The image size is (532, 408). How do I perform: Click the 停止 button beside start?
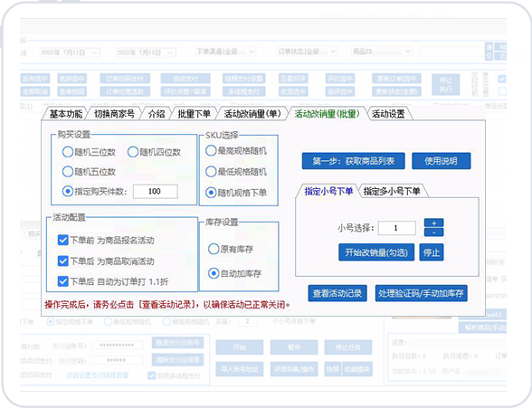(x=432, y=252)
